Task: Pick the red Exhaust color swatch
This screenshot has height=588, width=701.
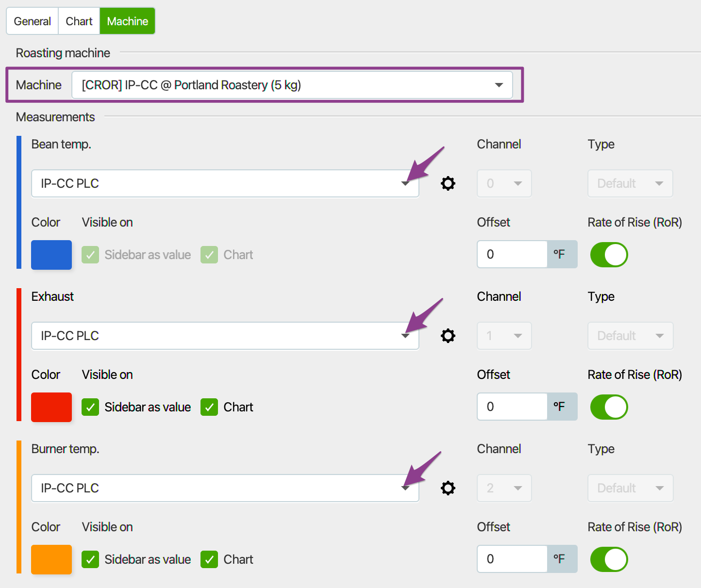Action: (51, 407)
